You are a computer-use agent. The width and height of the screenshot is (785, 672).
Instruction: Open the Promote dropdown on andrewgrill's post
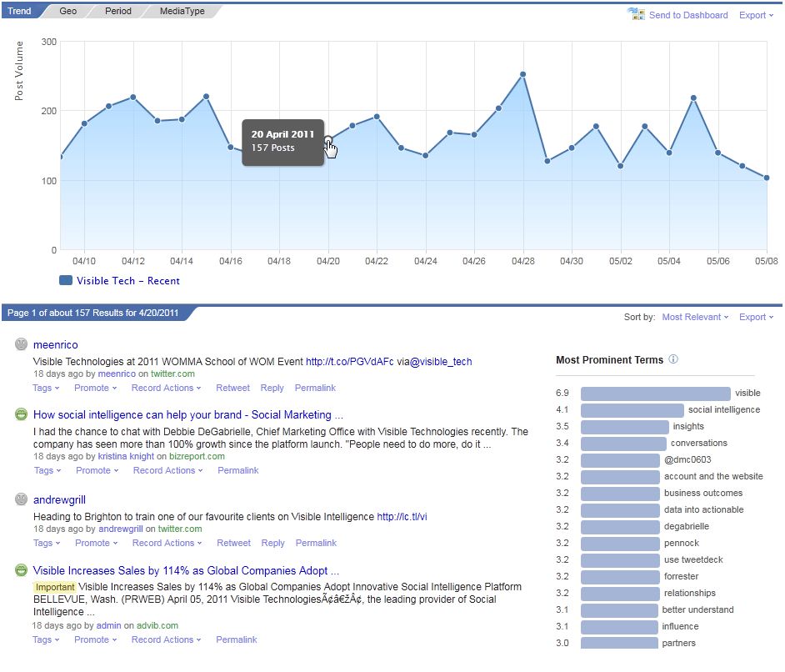tap(96, 543)
